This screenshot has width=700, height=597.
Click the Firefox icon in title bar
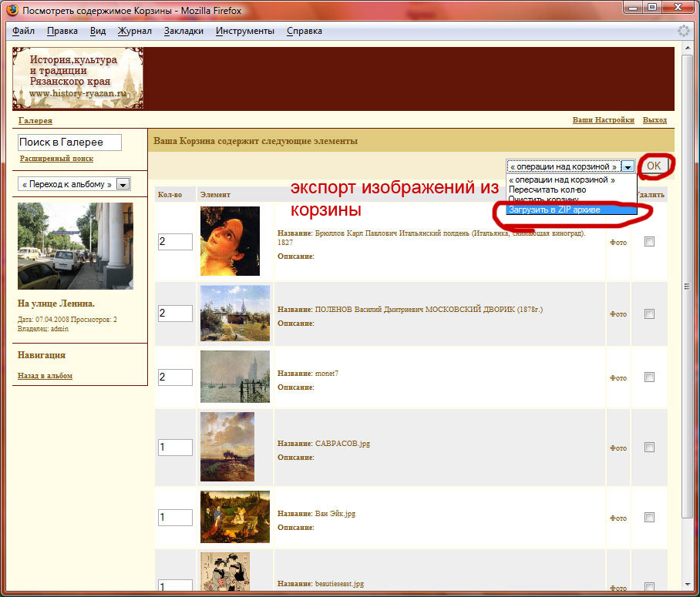coord(12,10)
